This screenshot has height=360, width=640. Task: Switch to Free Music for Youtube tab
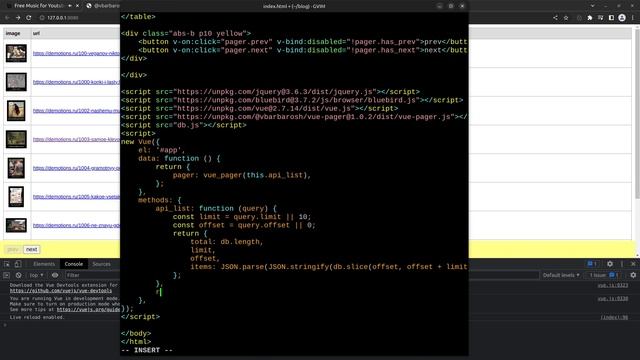(x=39, y=6)
